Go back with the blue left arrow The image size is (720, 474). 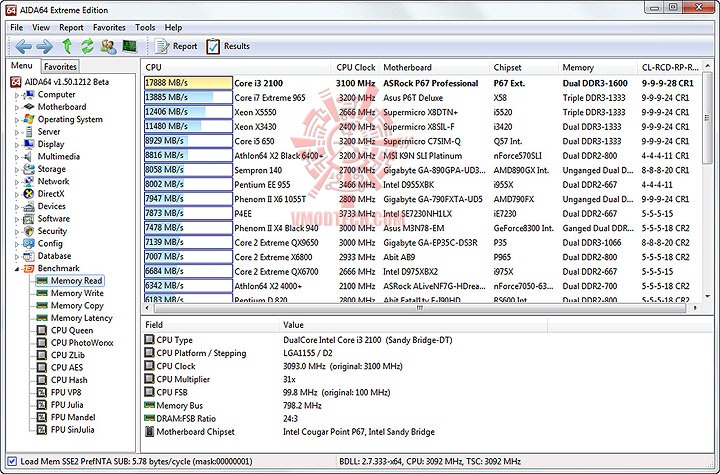(x=23, y=46)
